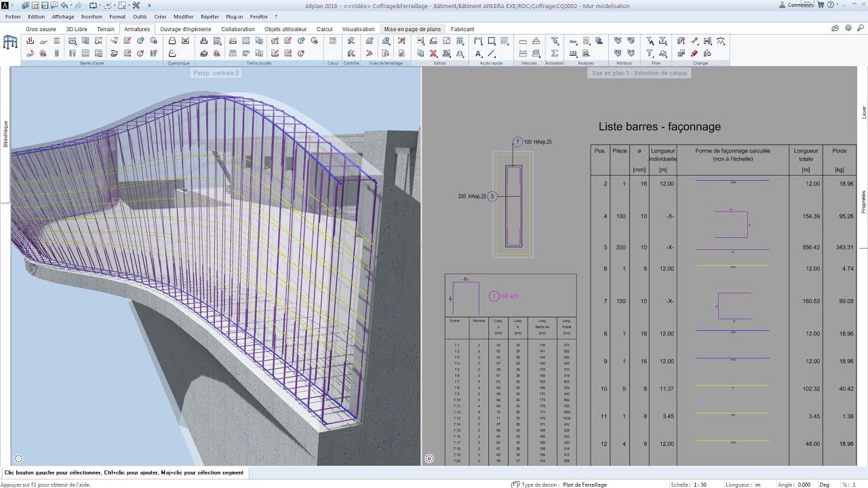Click the '200 HAep.25' label in section drawing

tap(471, 196)
